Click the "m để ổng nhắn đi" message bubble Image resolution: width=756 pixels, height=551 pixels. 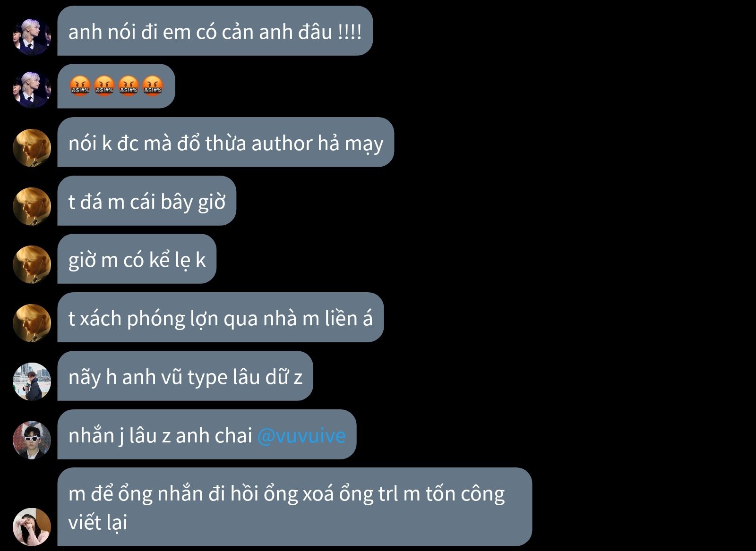click(294, 507)
